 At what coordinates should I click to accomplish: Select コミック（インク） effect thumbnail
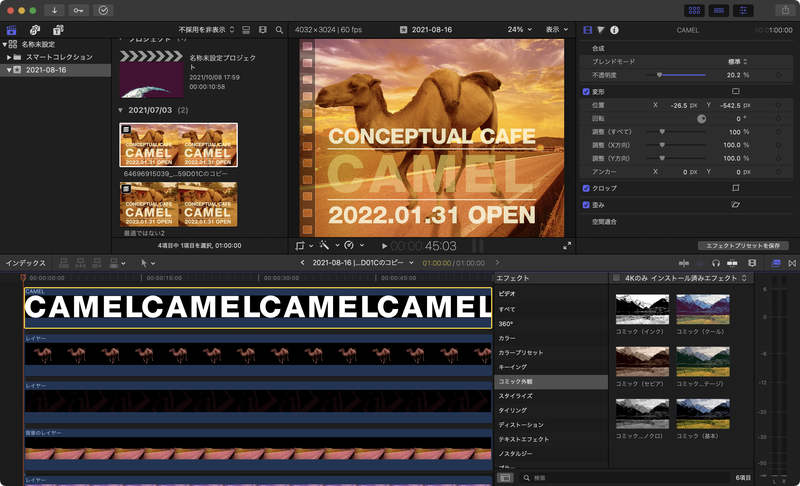642,309
